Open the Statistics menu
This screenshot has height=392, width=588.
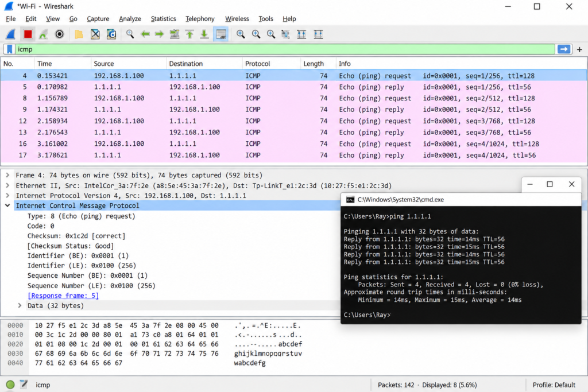click(x=163, y=19)
